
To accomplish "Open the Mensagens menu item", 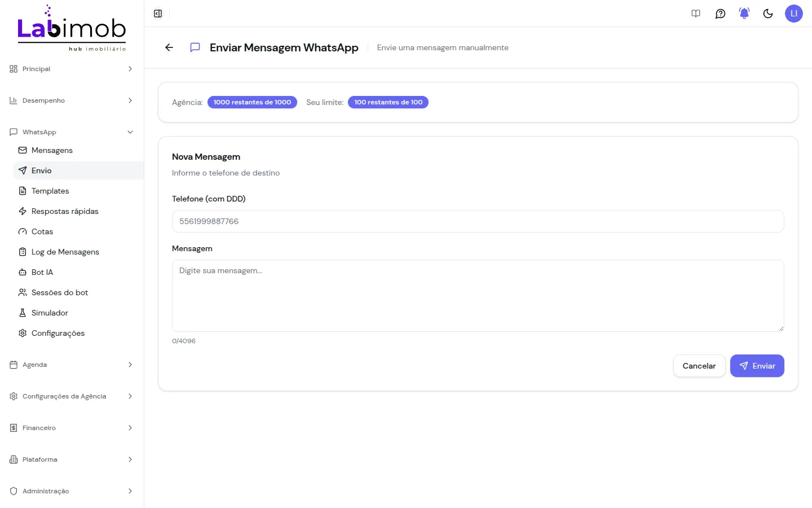I will [x=78, y=150].
